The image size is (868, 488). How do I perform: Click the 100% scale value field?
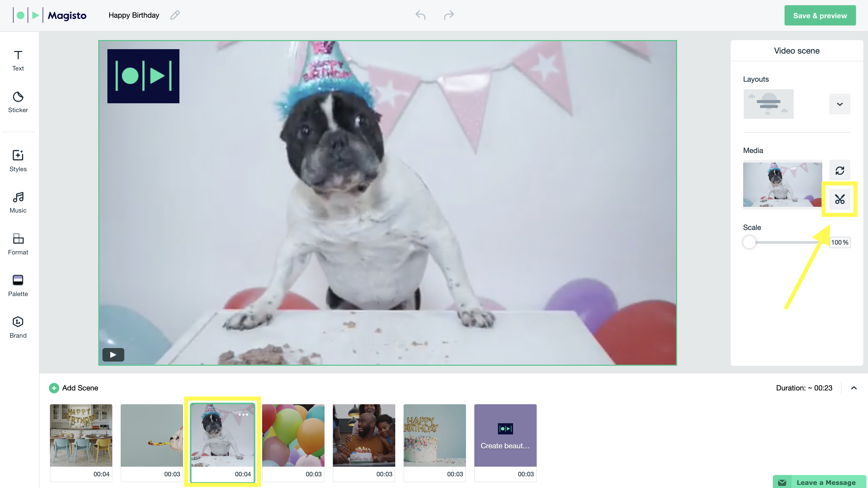(x=839, y=242)
